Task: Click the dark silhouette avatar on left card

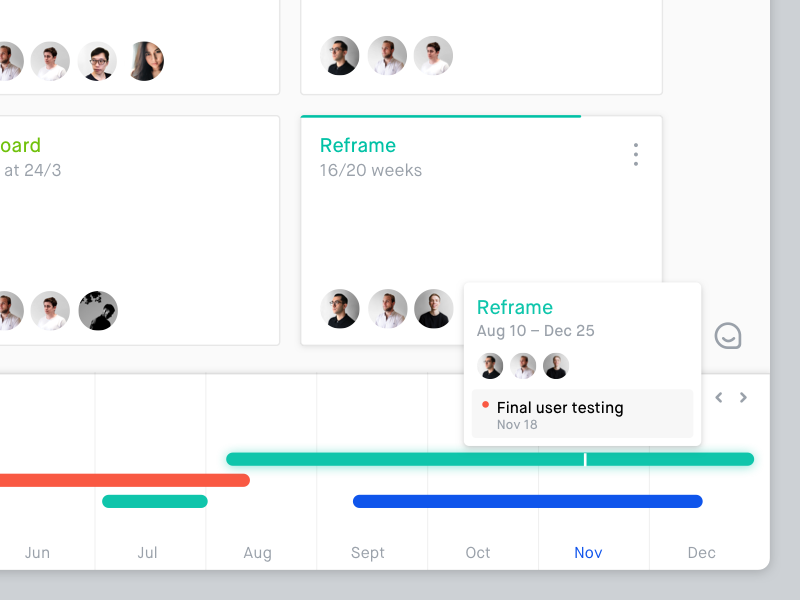Action: point(98,311)
